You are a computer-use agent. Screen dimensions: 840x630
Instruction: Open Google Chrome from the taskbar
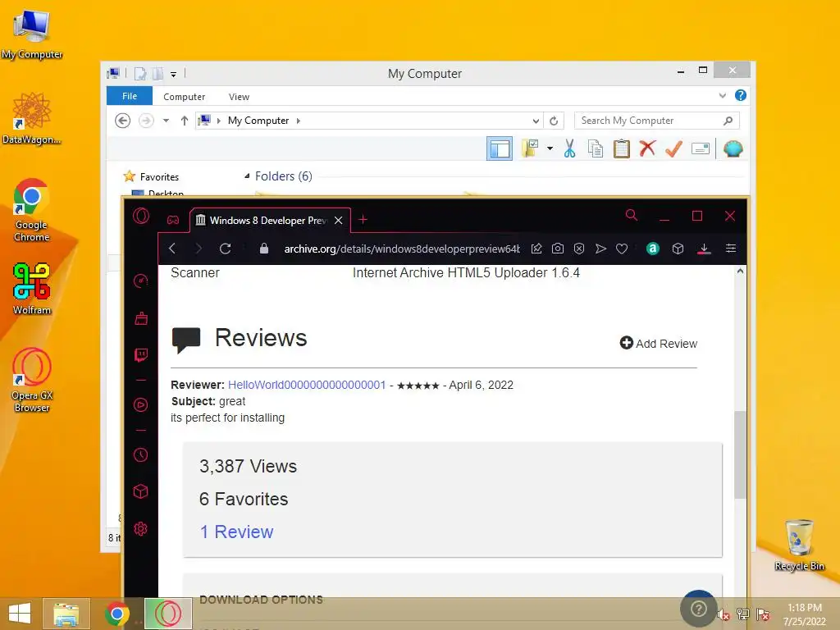point(116,614)
